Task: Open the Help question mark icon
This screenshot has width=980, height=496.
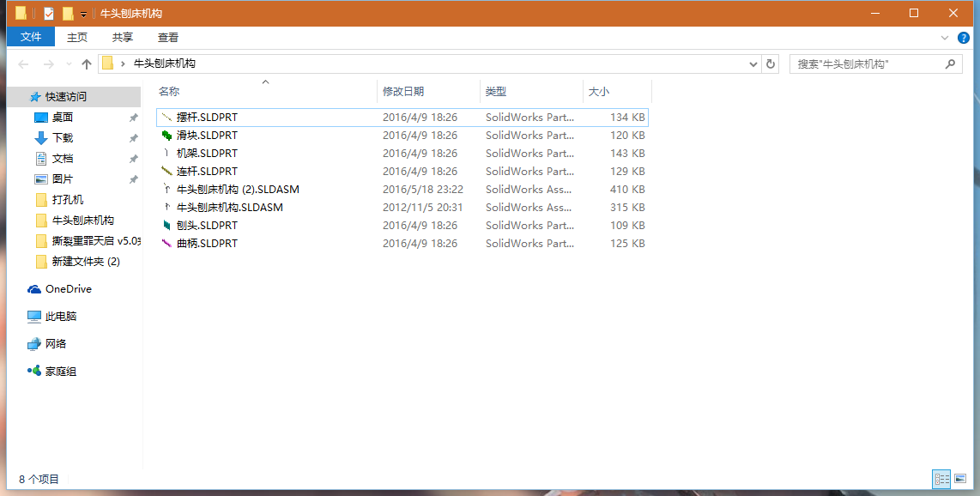Action: coord(964,38)
